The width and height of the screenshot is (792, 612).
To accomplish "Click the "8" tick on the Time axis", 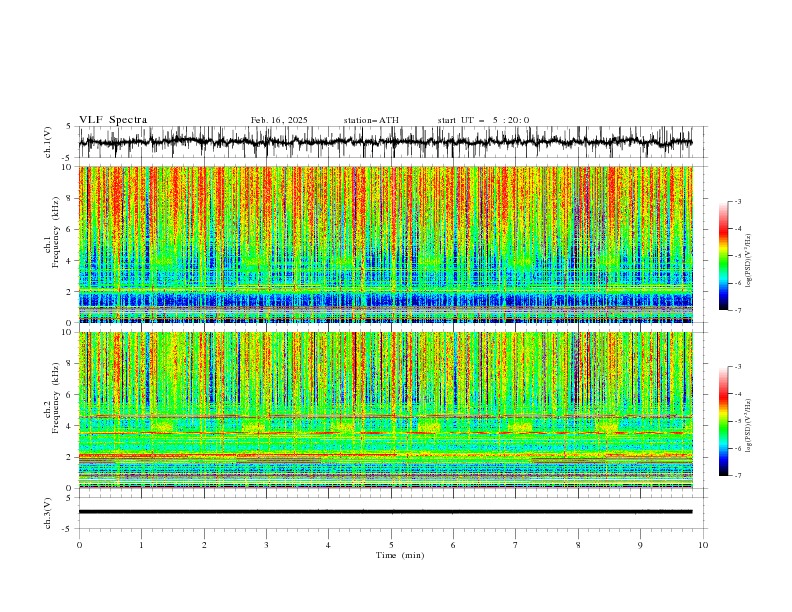I will click(578, 545).
